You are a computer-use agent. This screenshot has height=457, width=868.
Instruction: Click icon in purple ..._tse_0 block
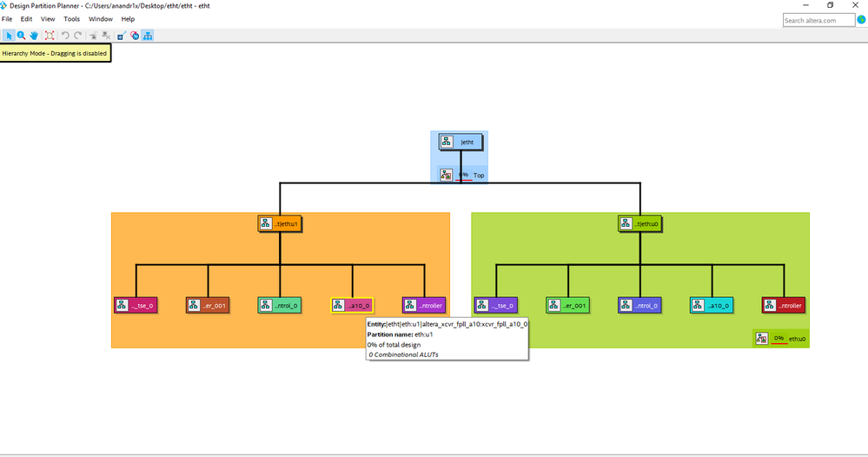pos(482,306)
